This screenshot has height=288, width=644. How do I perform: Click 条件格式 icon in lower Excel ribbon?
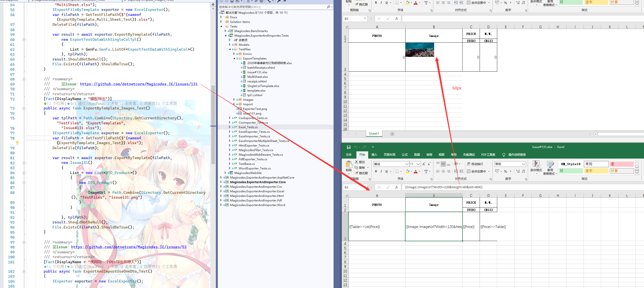coord(536,165)
